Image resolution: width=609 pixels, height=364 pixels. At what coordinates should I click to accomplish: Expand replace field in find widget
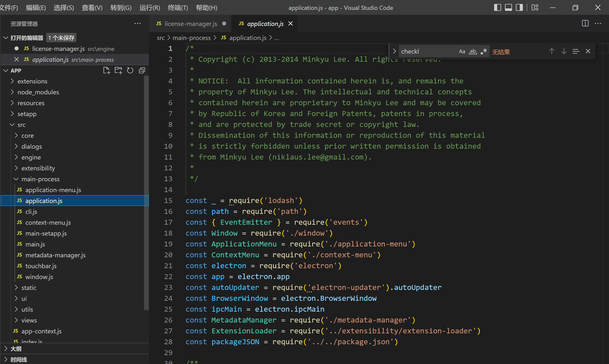click(x=394, y=51)
